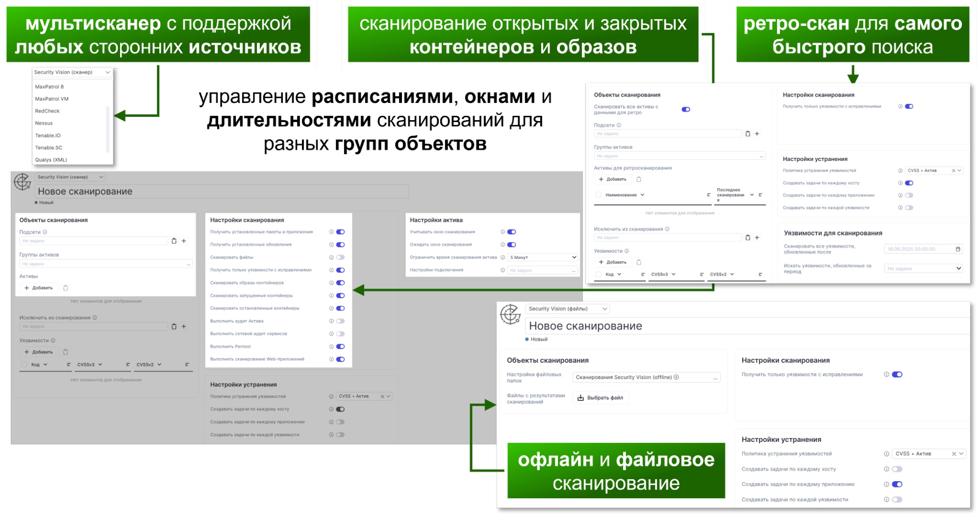Click Добавить under Активы для ретросканирования

[x=612, y=180]
